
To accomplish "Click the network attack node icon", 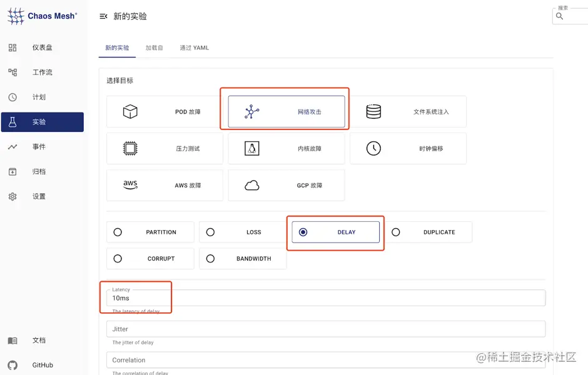I will pyautogui.click(x=251, y=111).
